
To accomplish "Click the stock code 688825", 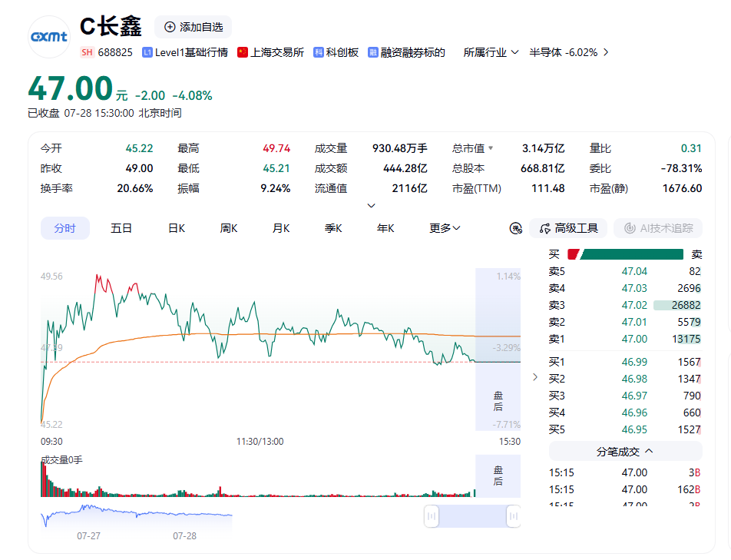I will [x=115, y=52].
